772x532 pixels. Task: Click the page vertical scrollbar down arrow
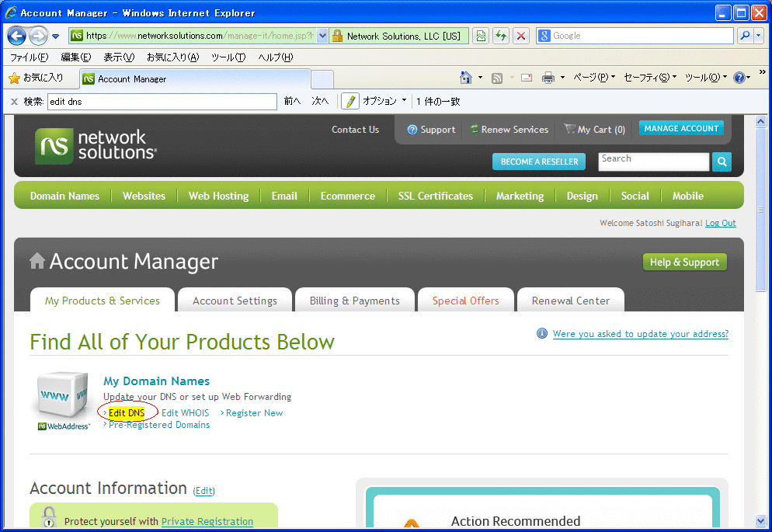point(760,520)
